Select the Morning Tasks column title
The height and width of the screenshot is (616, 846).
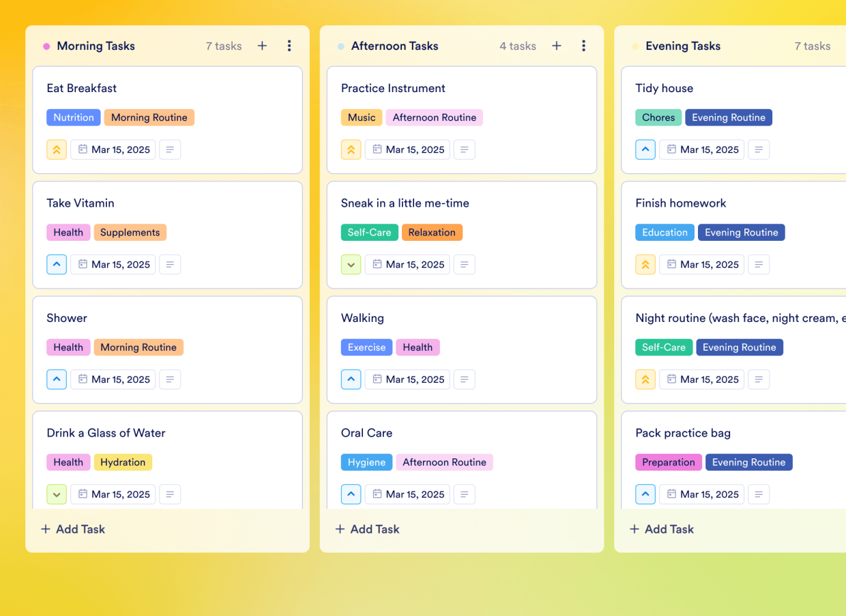(96, 46)
